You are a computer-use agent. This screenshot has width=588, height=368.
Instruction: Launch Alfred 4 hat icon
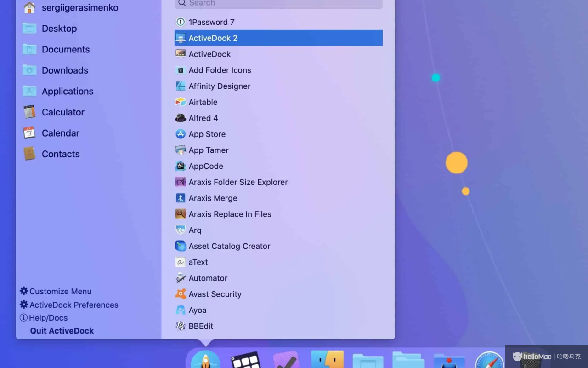(x=181, y=118)
